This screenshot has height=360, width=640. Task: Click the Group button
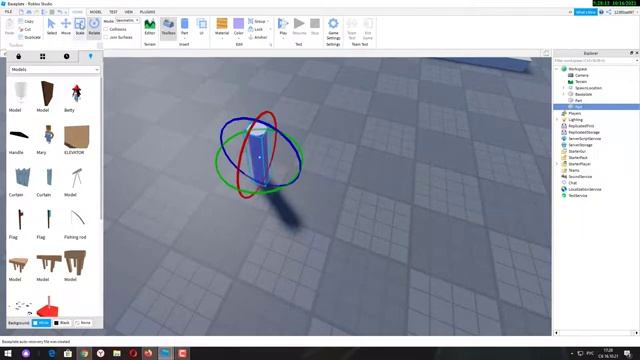point(257,21)
